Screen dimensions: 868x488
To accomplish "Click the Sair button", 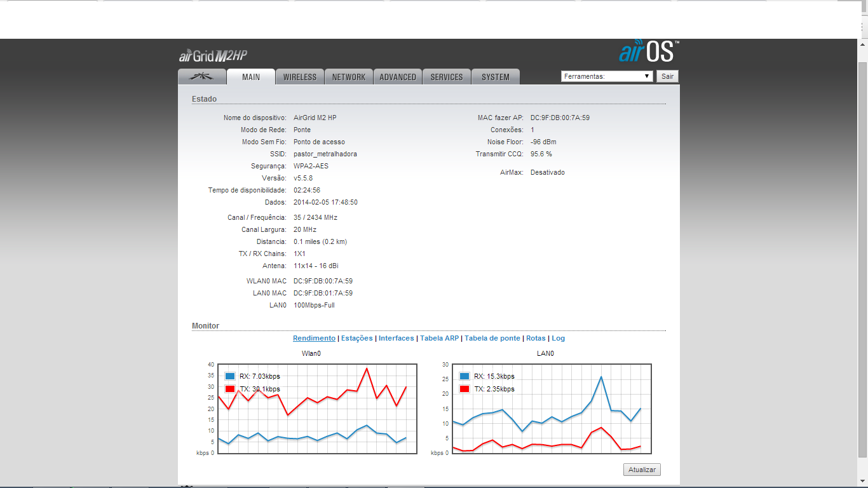I will 667,76.
